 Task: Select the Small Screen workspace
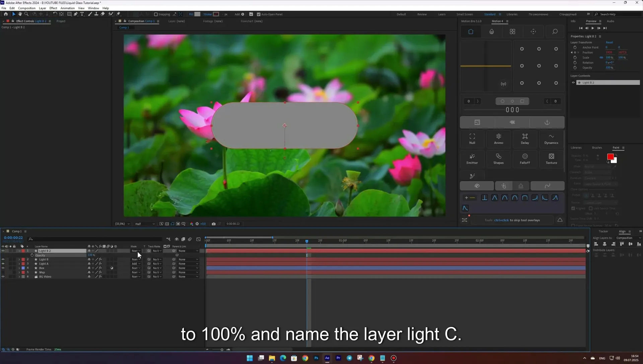(x=465, y=14)
